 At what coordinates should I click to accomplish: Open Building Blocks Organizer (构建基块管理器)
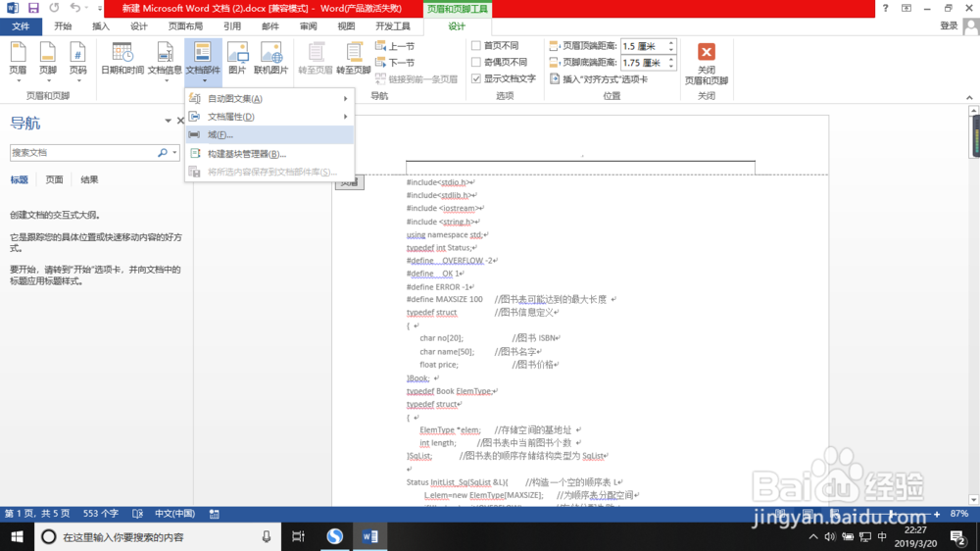point(270,154)
